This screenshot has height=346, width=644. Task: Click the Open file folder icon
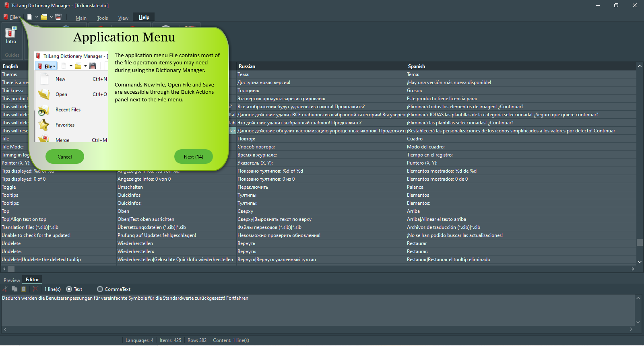click(x=44, y=17)
